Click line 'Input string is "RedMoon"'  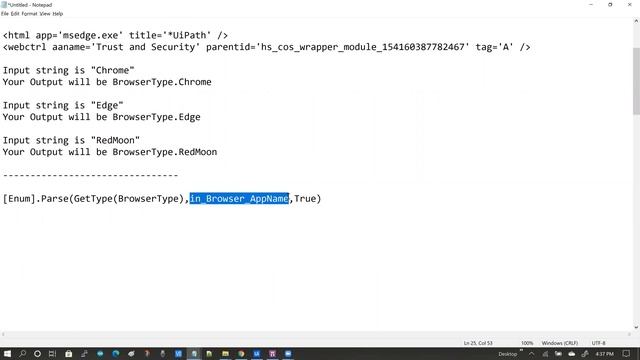point(71,140)
